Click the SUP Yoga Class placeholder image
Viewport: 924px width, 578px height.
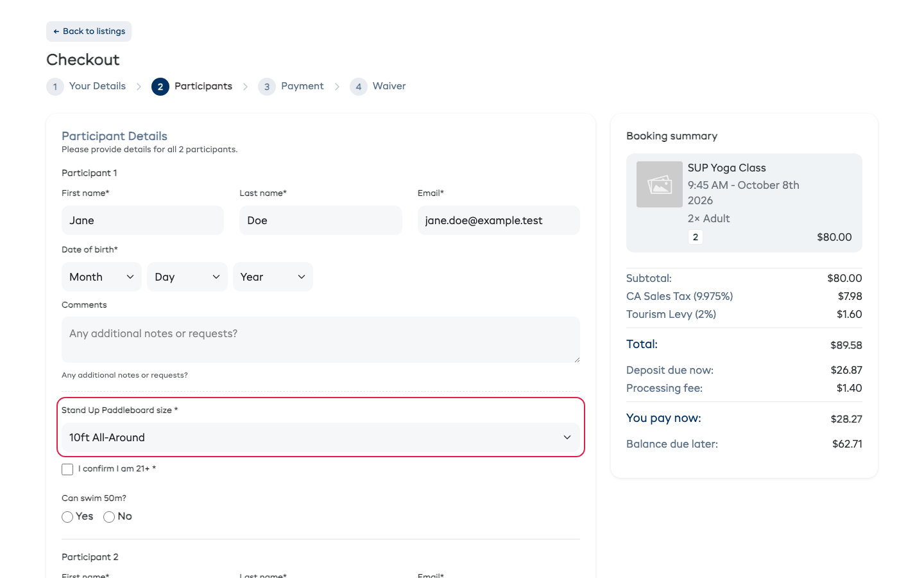(x=660, y=184)
